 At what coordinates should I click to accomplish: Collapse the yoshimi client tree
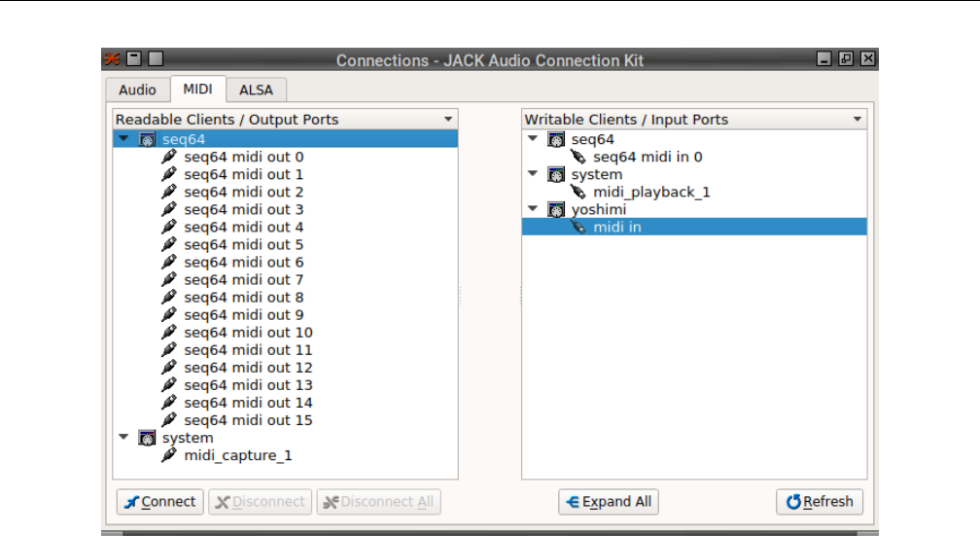tap(532, 210)
